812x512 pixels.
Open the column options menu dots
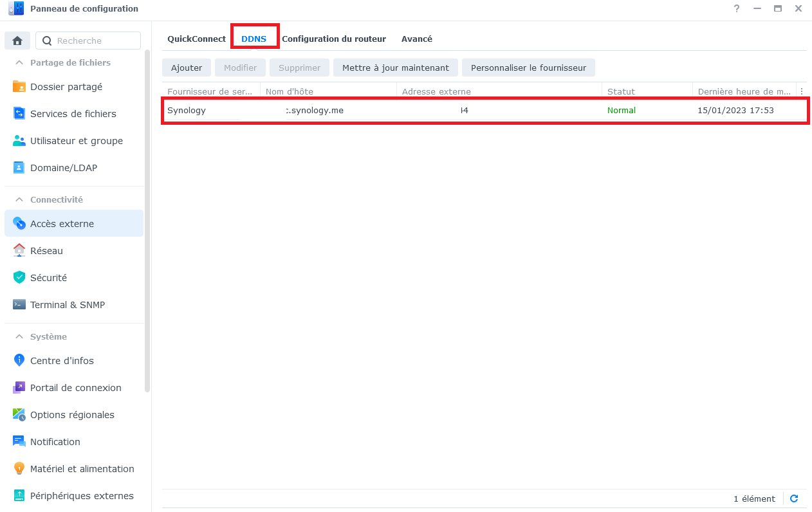pos(802,92)
